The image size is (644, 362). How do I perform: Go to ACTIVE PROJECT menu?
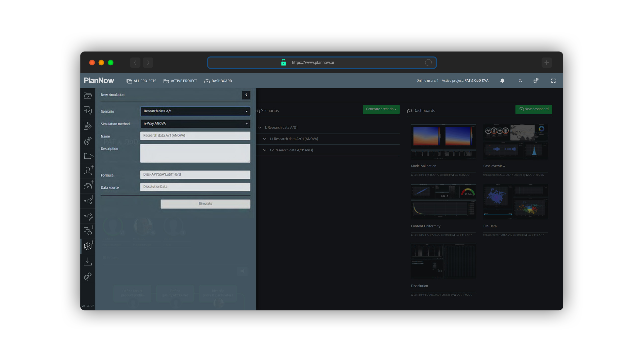(x=180, y=81)
